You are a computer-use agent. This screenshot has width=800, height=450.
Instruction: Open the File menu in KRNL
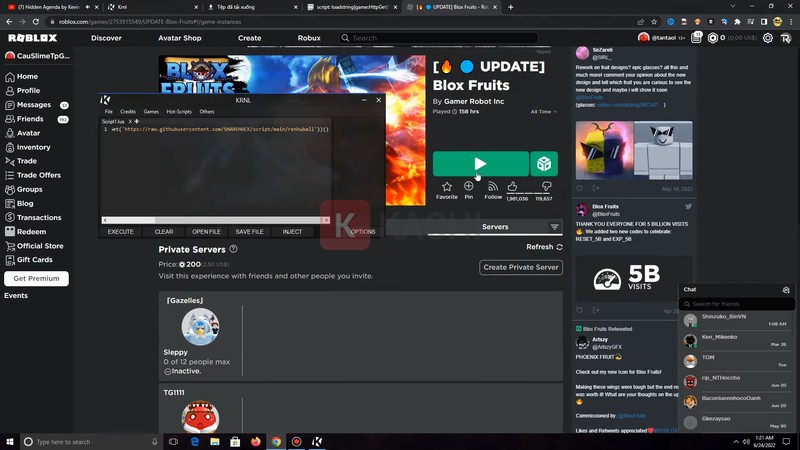pyautogui.click(x=109, y=112)
